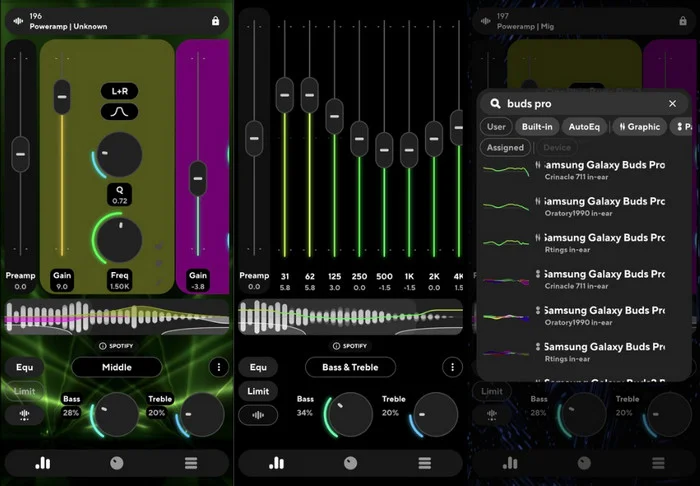Viewport: 700px width, 486px height.
Task: Toggle Limit button in left screen
Action: tap(25, 391)
